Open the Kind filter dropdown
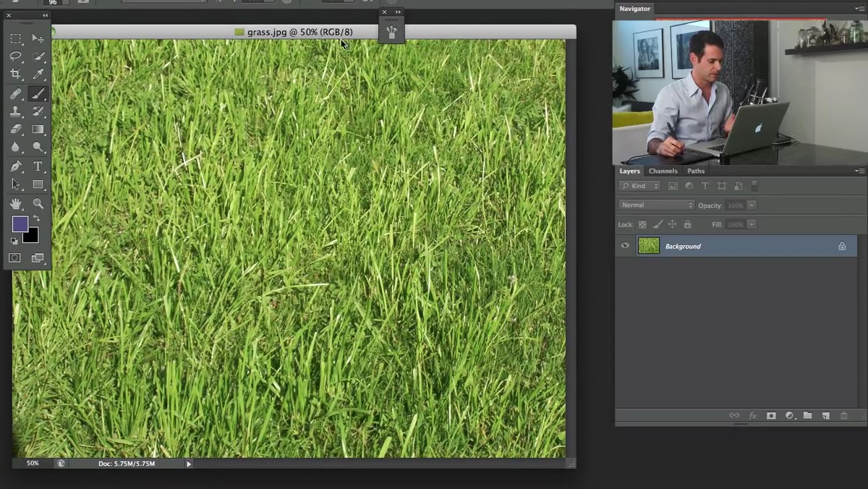868x489 pixels. (x=639, y=186)
